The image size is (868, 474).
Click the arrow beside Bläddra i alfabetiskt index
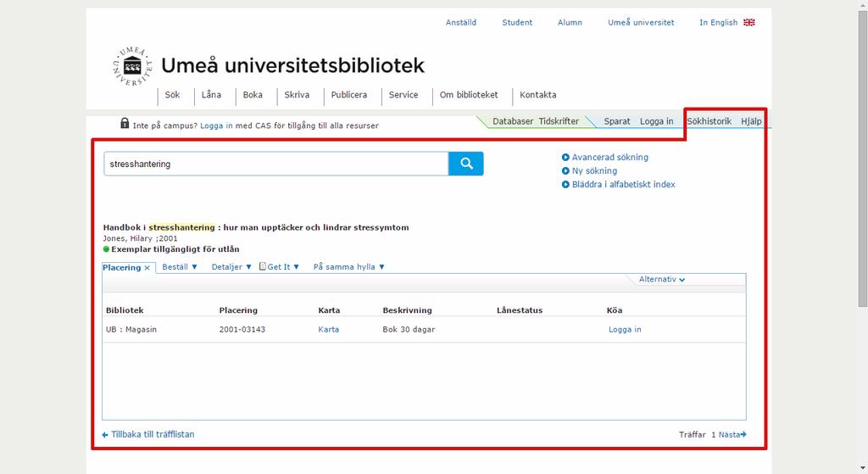(x=565, y=184)
